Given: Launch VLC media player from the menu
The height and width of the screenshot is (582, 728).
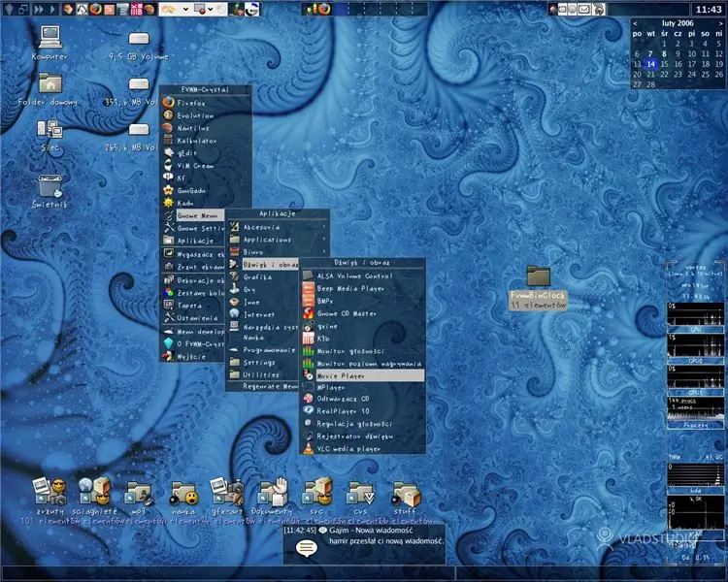Looking at the screenshot, I should coord(363,449).
